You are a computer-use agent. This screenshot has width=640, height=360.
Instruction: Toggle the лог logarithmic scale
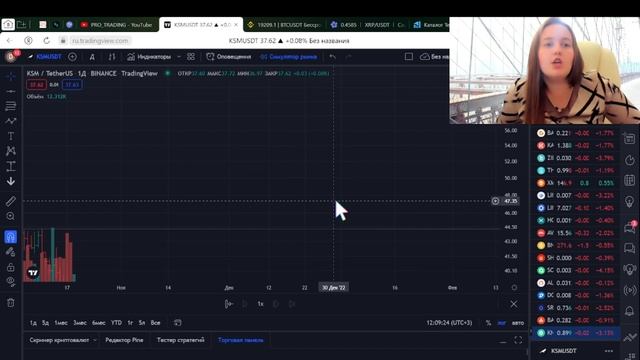tap(502, 323)
